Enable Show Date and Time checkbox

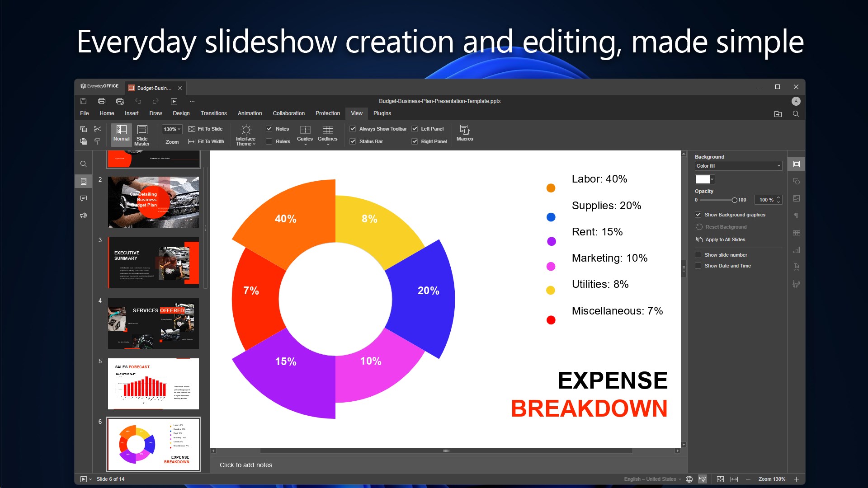click(x=698, y=266)
